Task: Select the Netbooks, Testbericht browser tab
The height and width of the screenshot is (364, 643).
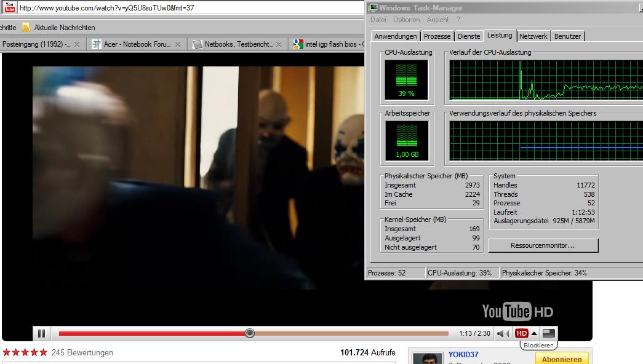Action: 238,44
